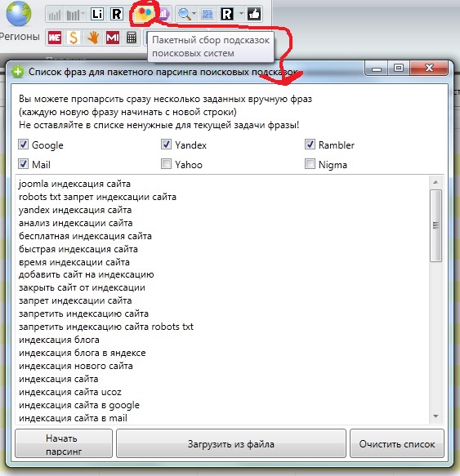
Task: Click the phrase list scrollbar down arrow
Action: point(435,416)
